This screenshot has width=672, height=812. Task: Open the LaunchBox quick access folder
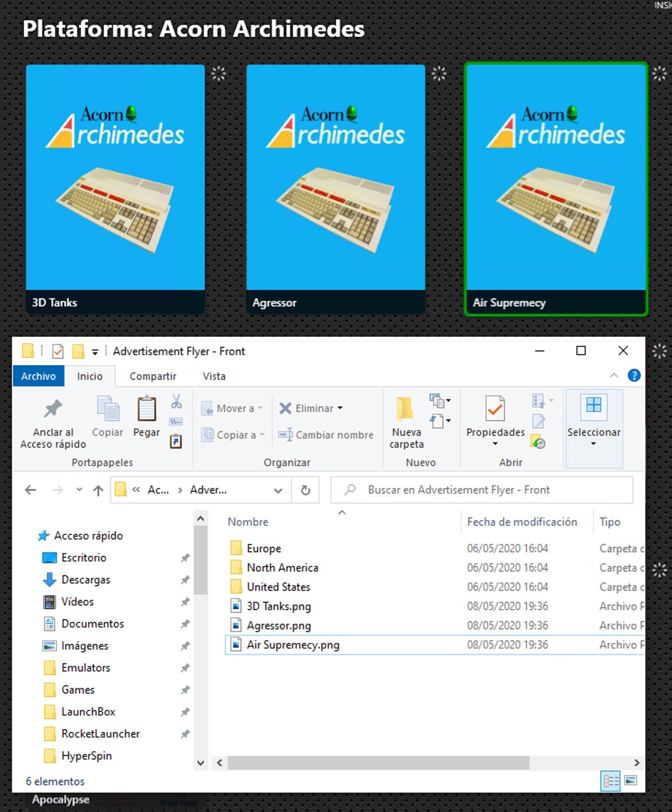click(88, 712)
